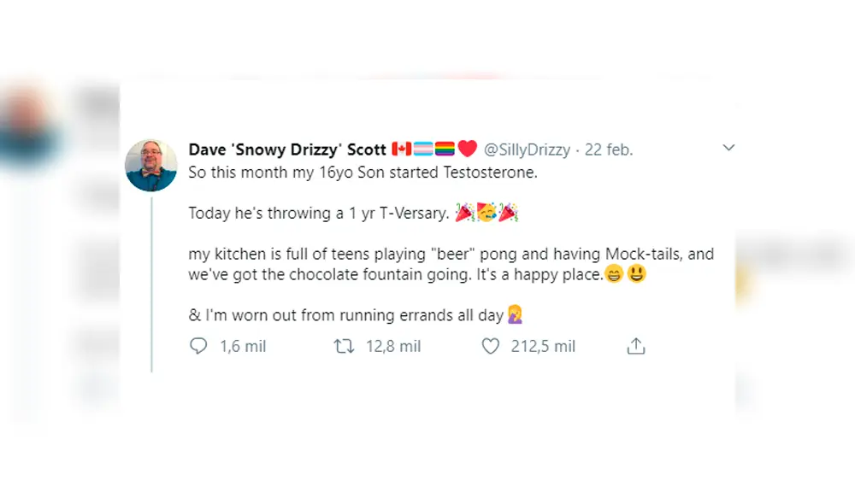Click the '12,8 mil' retweet count
855x504 pixels.
pos(395,346)
